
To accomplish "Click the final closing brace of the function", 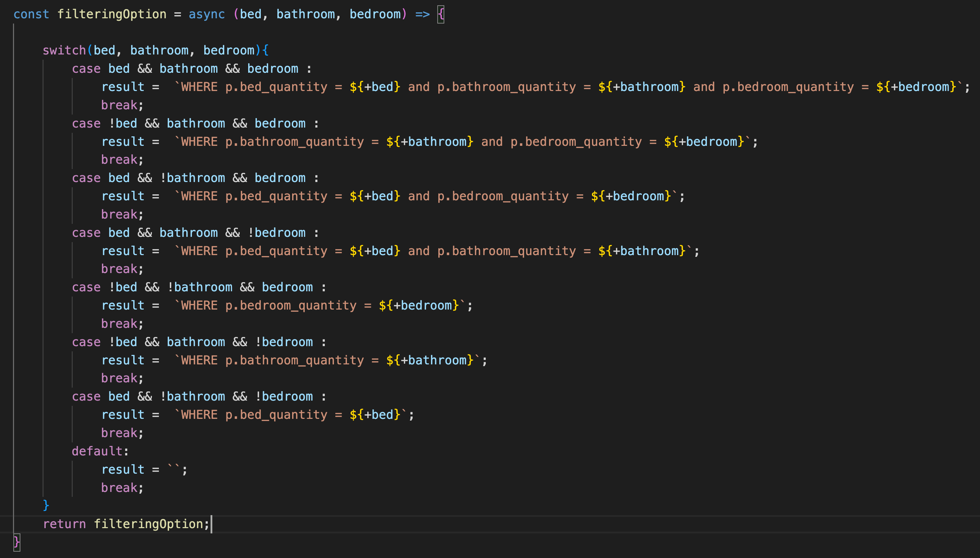I will click(17, 542).
